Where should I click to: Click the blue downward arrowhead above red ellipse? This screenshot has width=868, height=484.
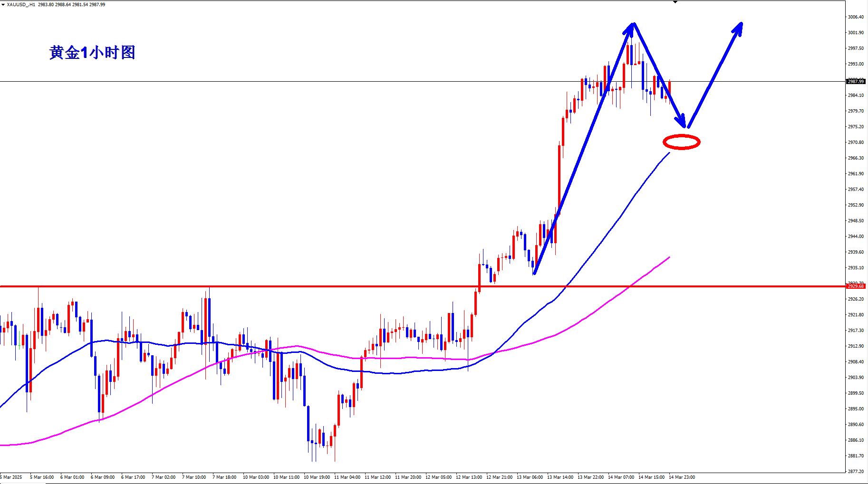pyautogui.click(x=682, y=122)
